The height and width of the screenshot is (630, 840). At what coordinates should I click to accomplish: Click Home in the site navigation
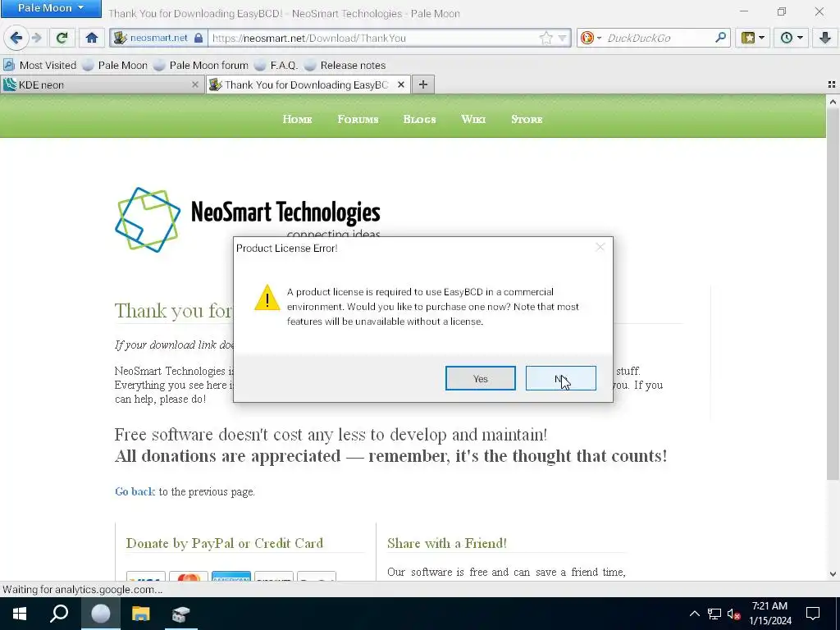pyautogui.click(x=297, y=120)
